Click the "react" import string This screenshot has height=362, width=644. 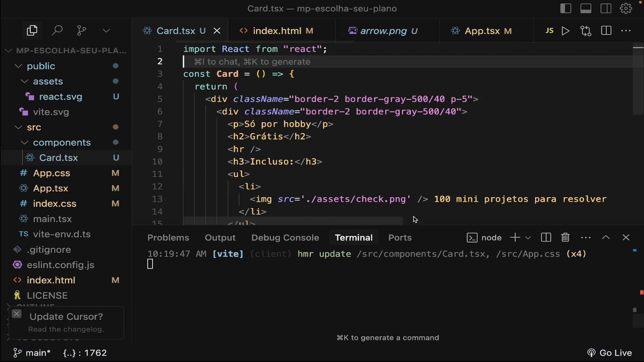coord(303,49)
